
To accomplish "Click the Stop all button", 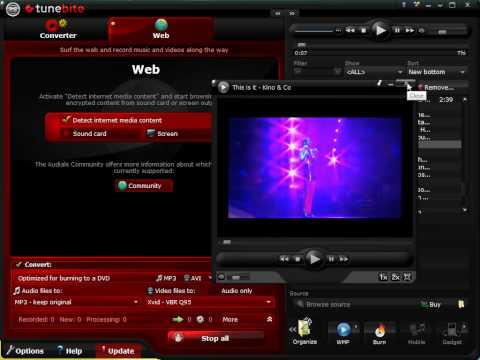I will click(x=216, y=338).
